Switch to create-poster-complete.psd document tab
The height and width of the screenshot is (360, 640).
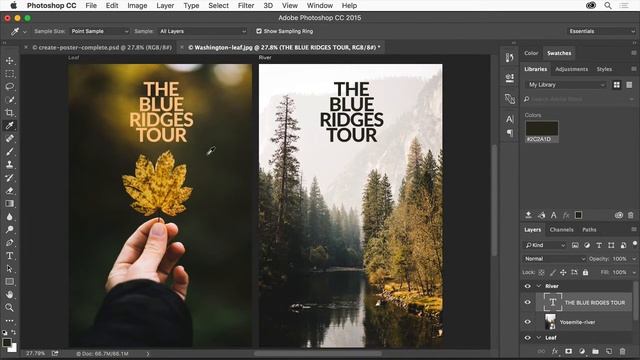102,47
